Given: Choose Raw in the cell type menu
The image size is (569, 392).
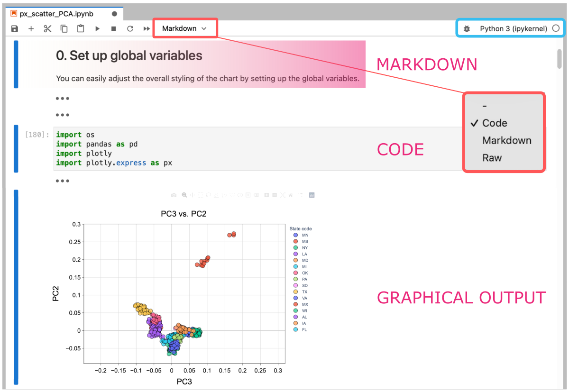Looking at the screenshot, I should (x=492, y=158).
